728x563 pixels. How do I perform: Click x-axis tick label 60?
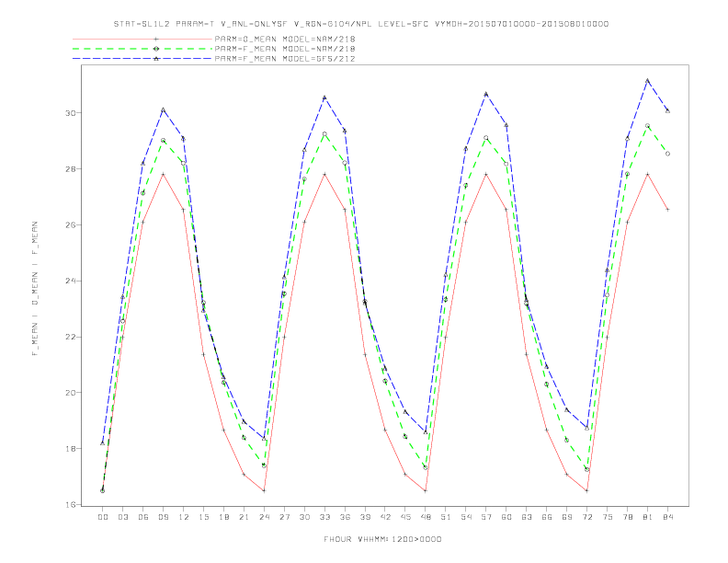point(506,517)
